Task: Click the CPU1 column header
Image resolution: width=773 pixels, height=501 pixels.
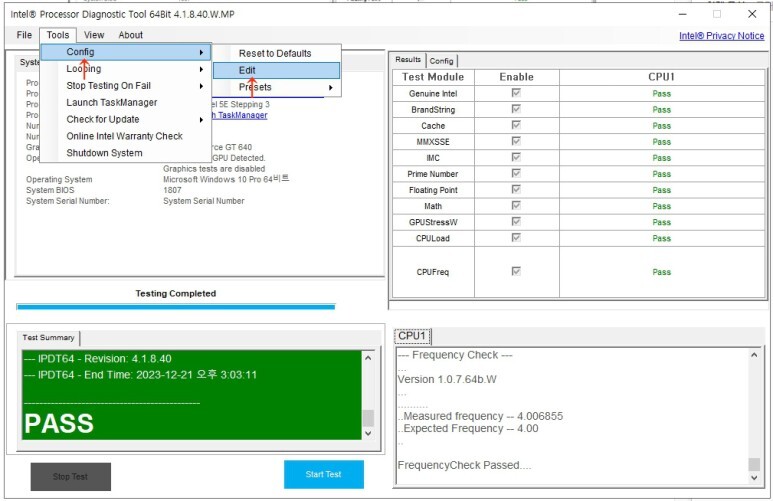Action: [x=662, y=77]
